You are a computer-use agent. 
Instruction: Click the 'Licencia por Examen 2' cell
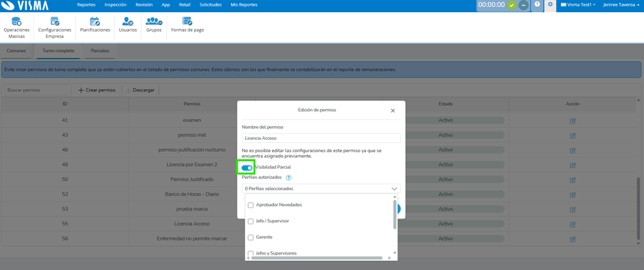[192, 165]
